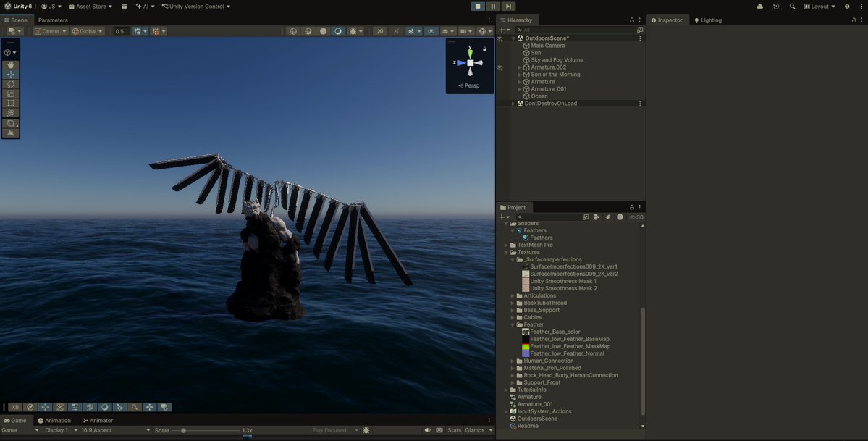Expand the Son of the Morning object
868x441 pixels.
(520, 75)
